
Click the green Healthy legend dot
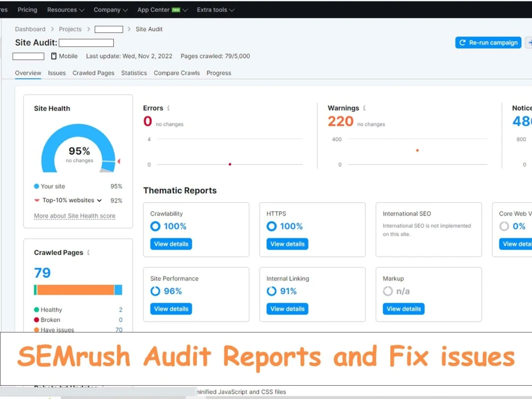[37, 310]
